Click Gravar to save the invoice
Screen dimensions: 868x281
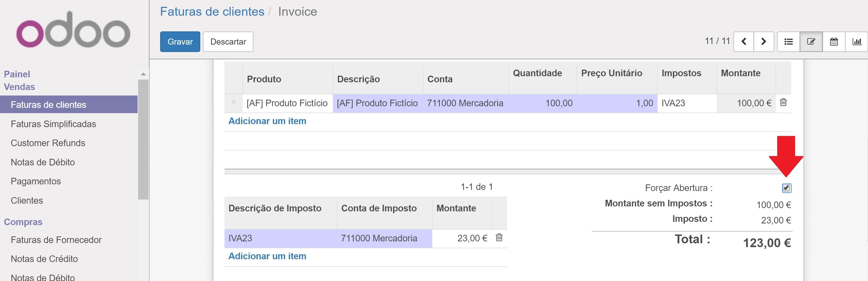coord(180,42)
